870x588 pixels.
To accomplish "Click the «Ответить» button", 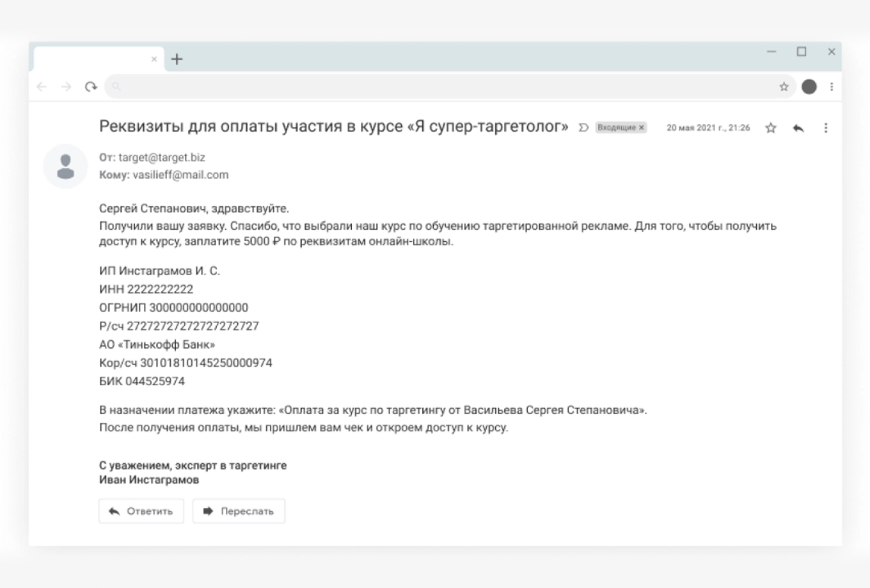I will pos(141,511).
